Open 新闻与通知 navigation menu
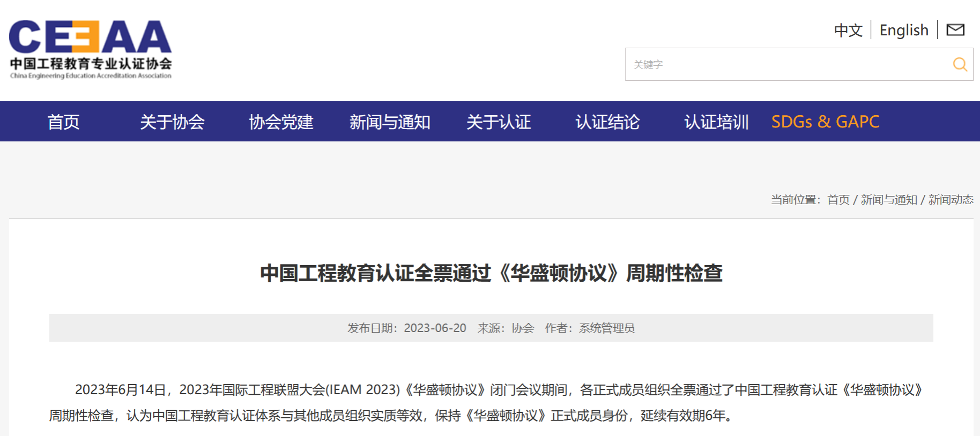 (x=390, y=122)
